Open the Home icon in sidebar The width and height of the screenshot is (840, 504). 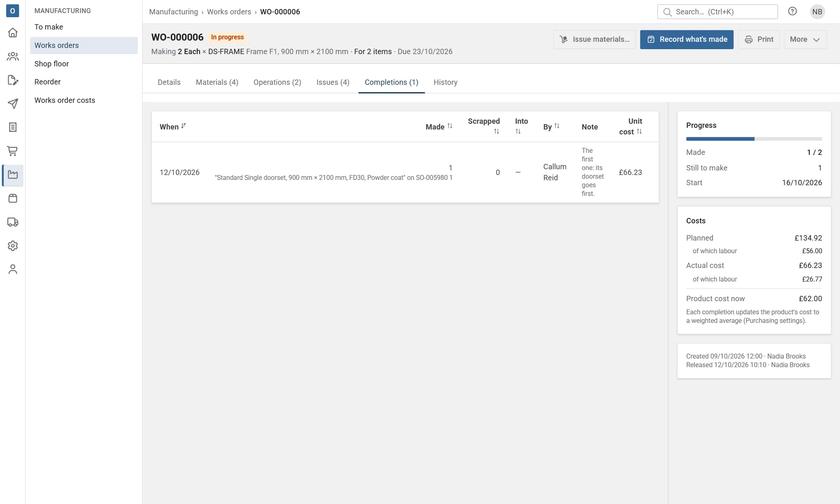[x=13, y=33]
